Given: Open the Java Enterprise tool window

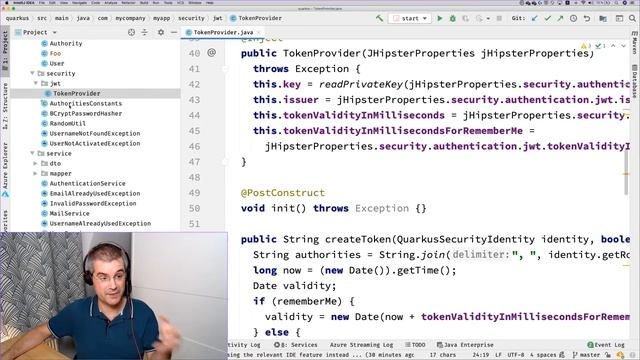Looking at the screenshot, I should click(465, 345).
